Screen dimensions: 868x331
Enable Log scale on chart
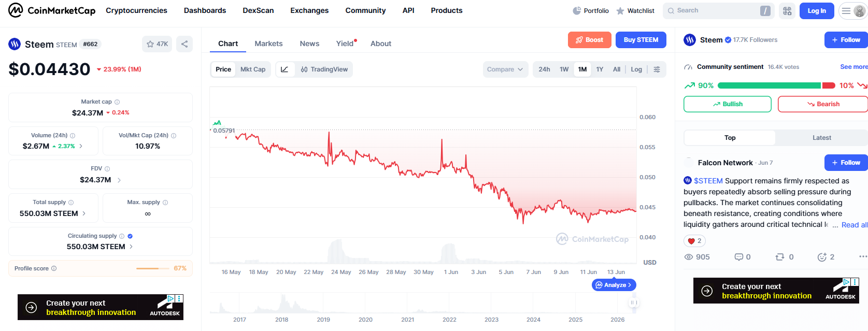pos(636,69)
